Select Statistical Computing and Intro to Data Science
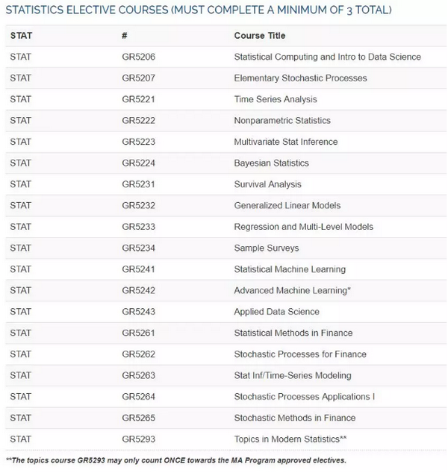 tap(328, 57)
